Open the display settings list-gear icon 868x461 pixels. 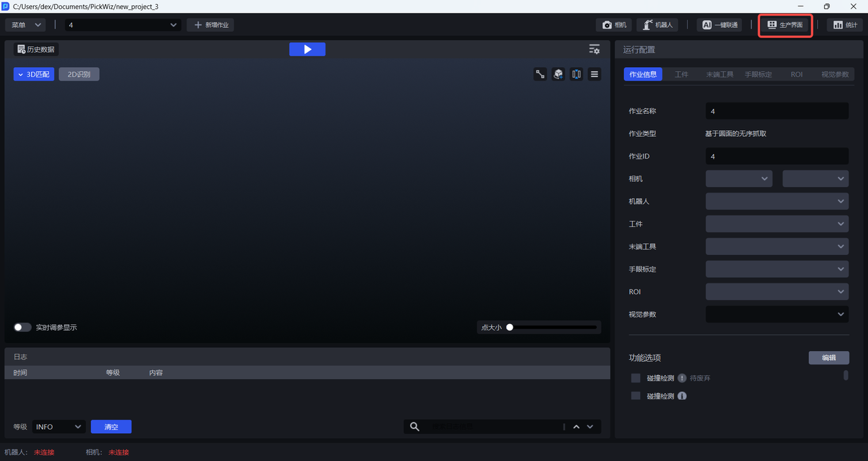[594, 49]
